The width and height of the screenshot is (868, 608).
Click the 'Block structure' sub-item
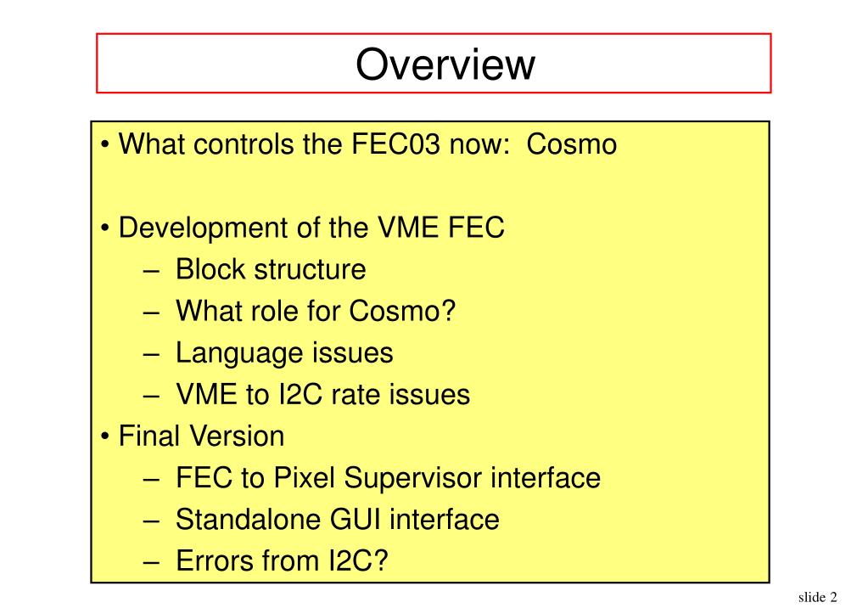tap(271, 269)
